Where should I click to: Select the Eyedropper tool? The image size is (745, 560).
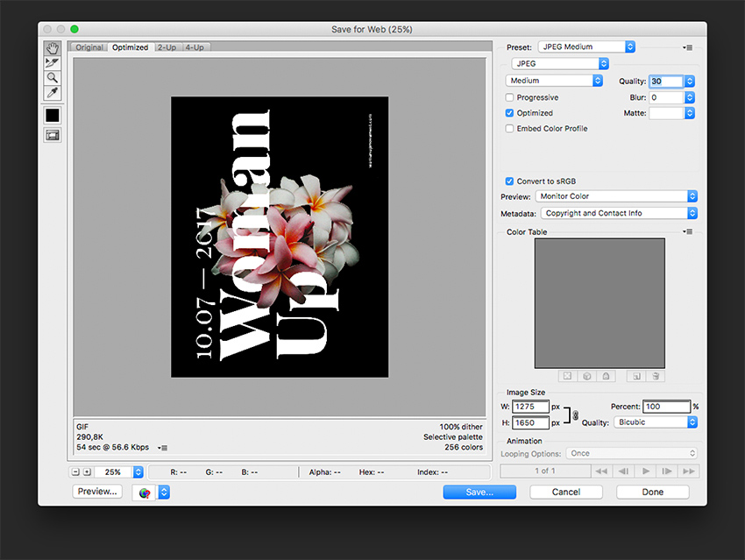[53, 93]
